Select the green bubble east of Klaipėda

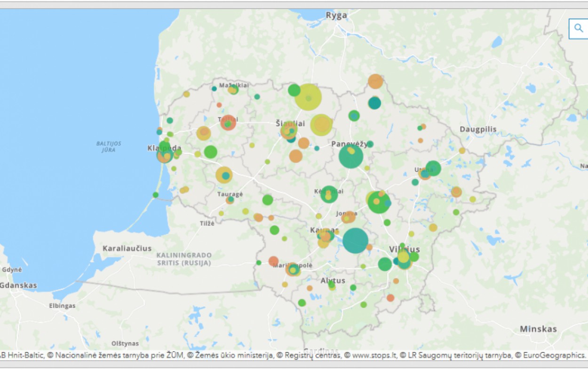(211, 152)
